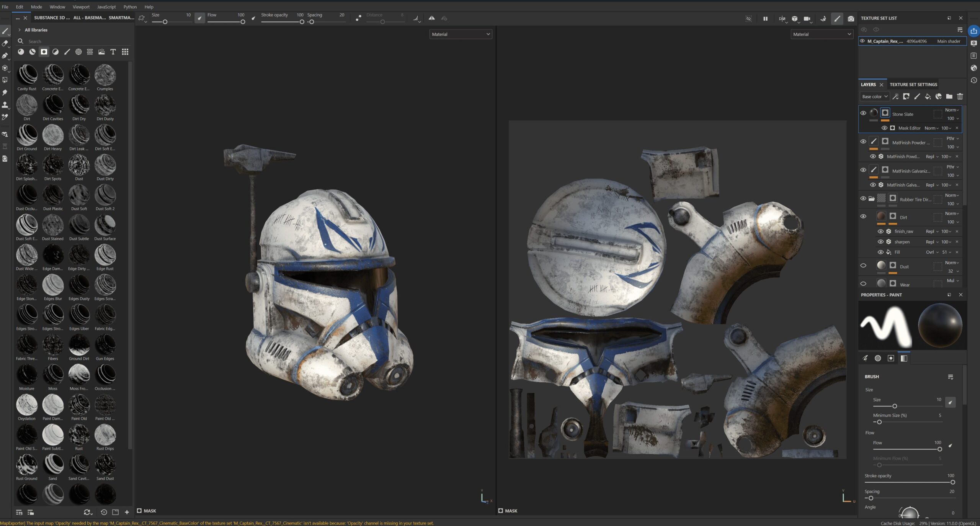Add a smart effect with magic wand
Screen dimensions: 980x526
tap(895, 97)
